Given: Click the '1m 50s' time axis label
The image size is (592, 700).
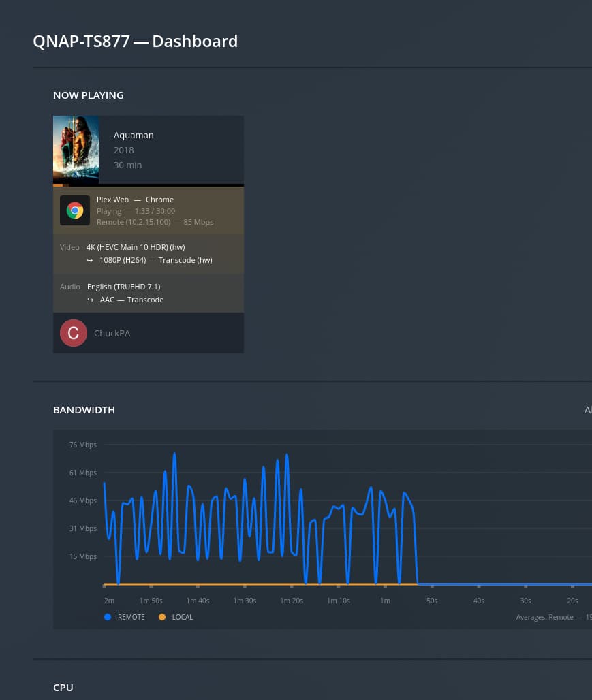Looking at the screenshot, I should coord(151,601).
